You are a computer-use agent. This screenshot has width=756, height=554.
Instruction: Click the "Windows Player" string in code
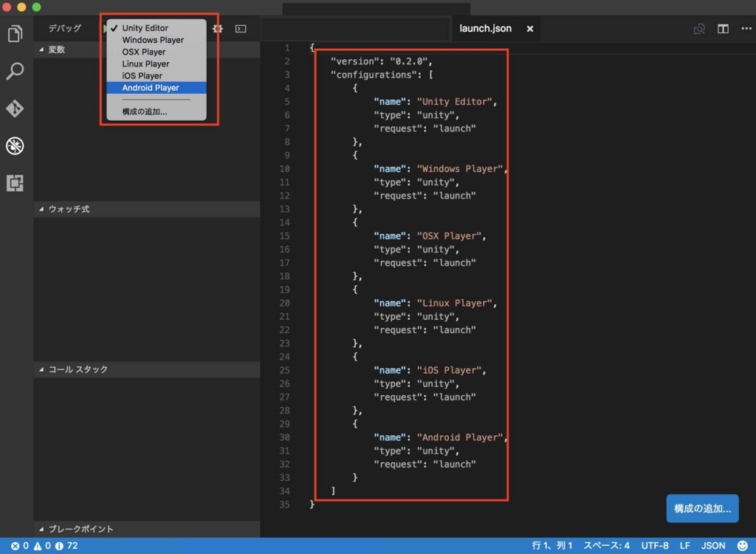point(459,169)
